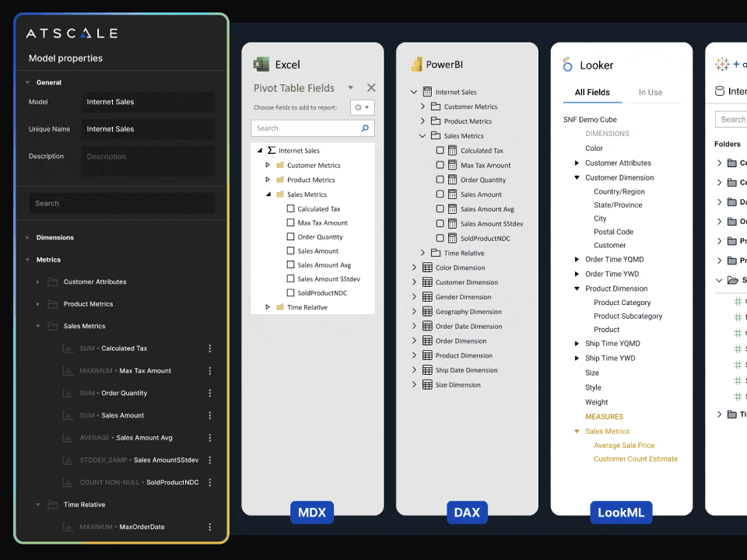The image size is (747, 560).
Task: Check Sales Amount in PowerBI Sales Metrics
Action: point(440,194)
